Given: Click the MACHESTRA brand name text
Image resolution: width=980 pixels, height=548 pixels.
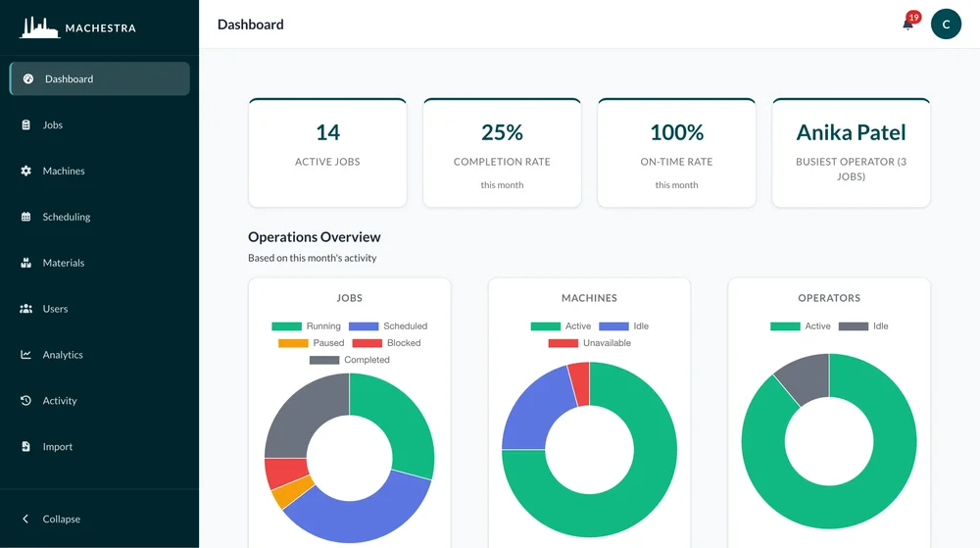Looking at the screenshot, I should point(101,28).
